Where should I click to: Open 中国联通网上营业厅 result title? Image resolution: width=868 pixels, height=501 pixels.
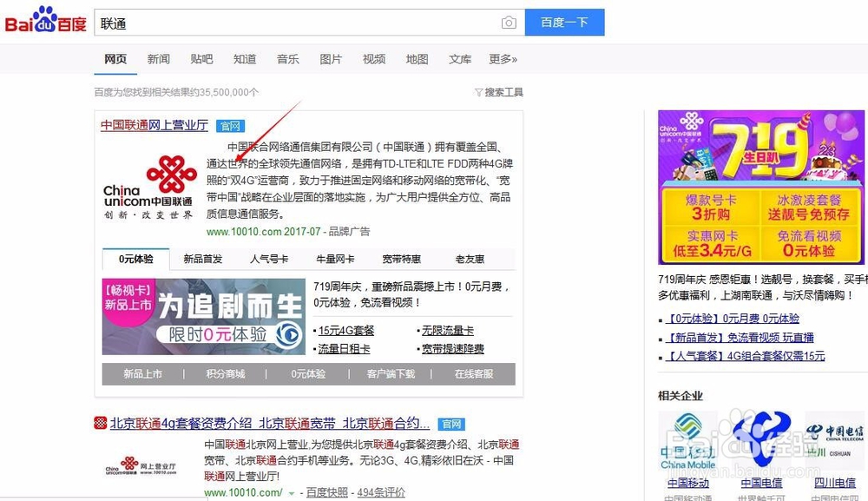tap(155, 125)
